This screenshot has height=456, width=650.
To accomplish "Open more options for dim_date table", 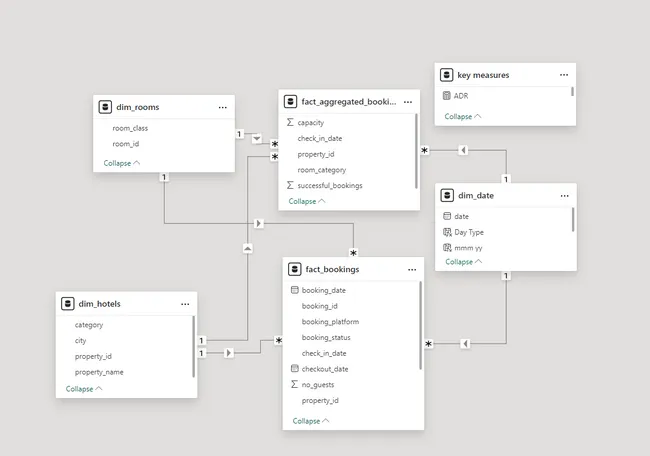I will click(x=565, y=196).
